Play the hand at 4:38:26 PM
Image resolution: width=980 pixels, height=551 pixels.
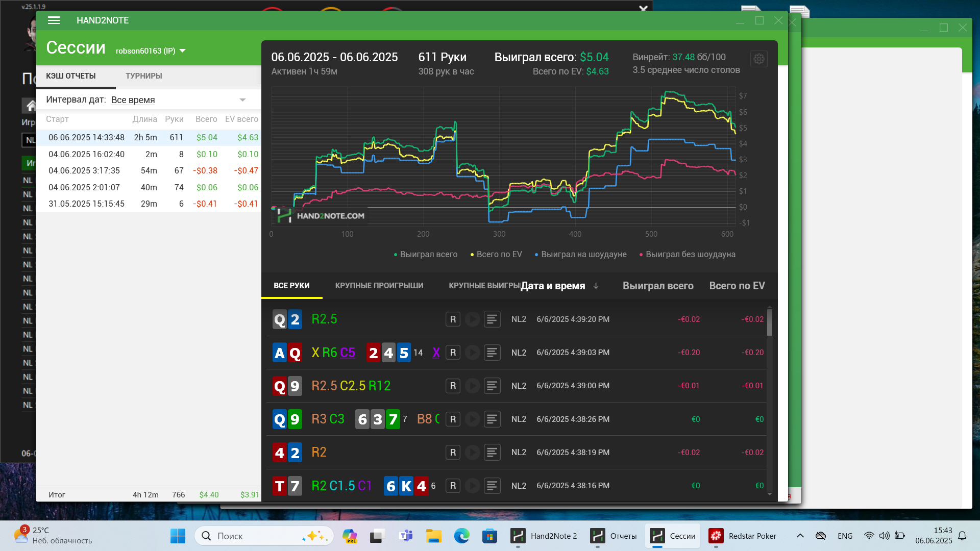pyautogui.click(x=472, y=419)
